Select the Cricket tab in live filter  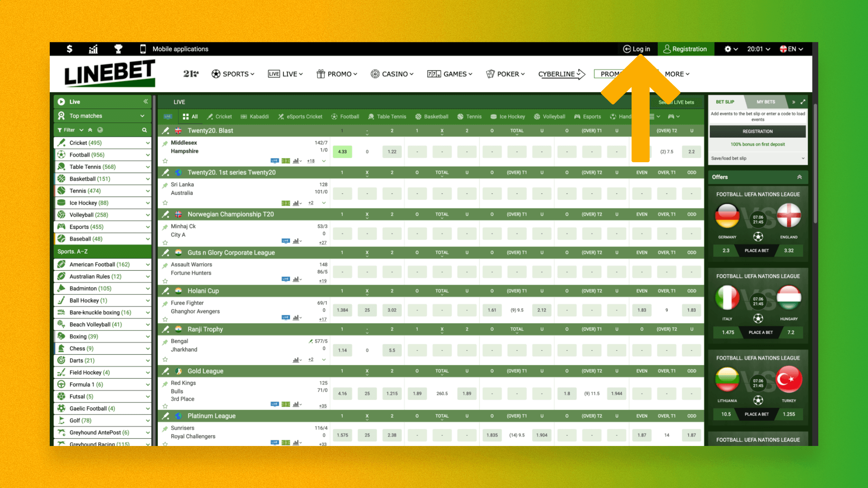219,116
